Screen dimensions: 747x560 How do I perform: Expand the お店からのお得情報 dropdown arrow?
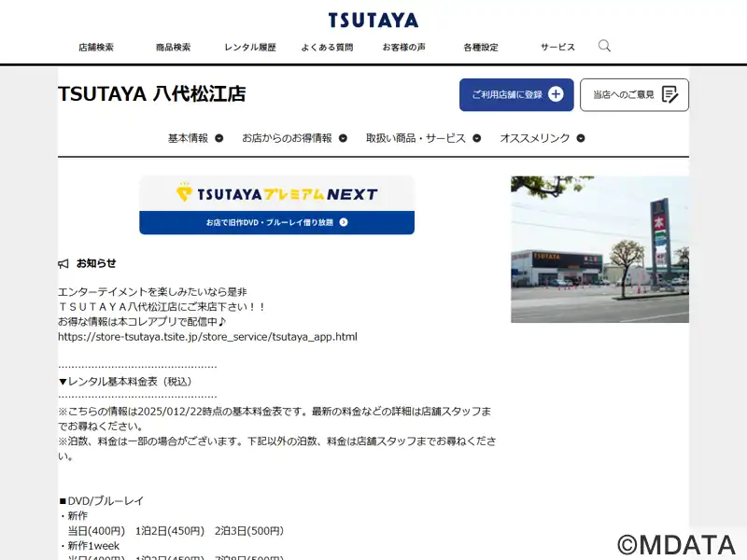(343, 138)
